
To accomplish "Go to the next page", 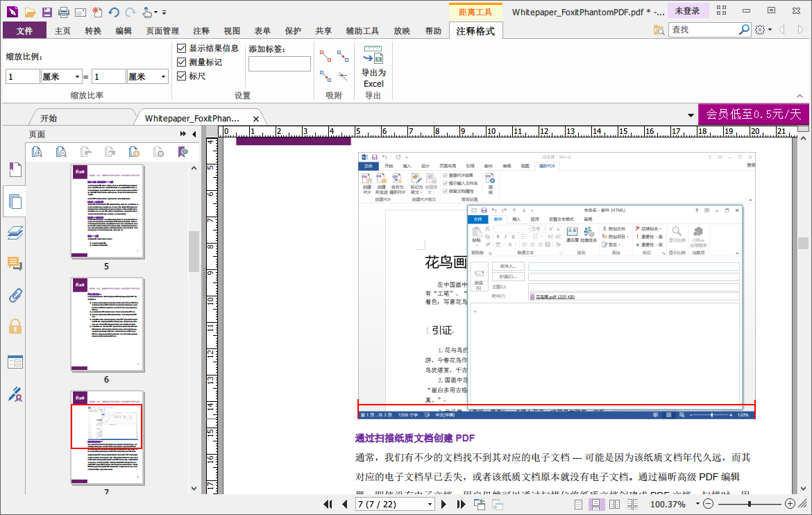I will click(443, 504).
